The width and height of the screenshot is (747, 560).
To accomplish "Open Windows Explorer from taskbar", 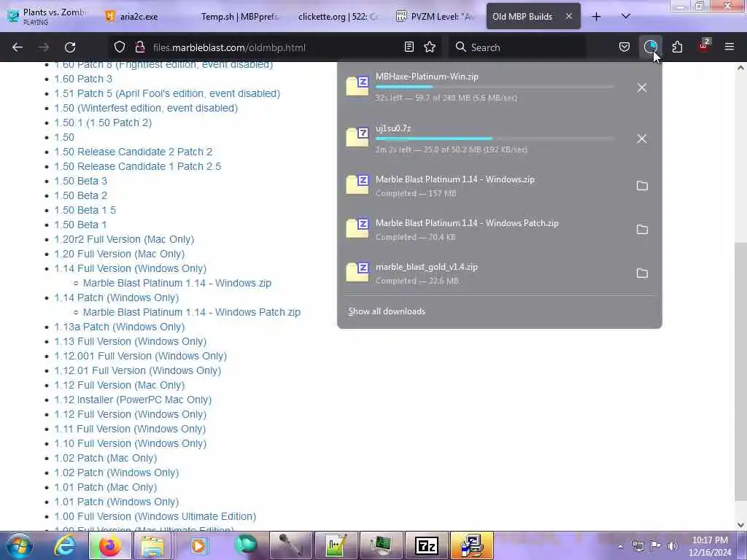I will [x=152, y=545].
